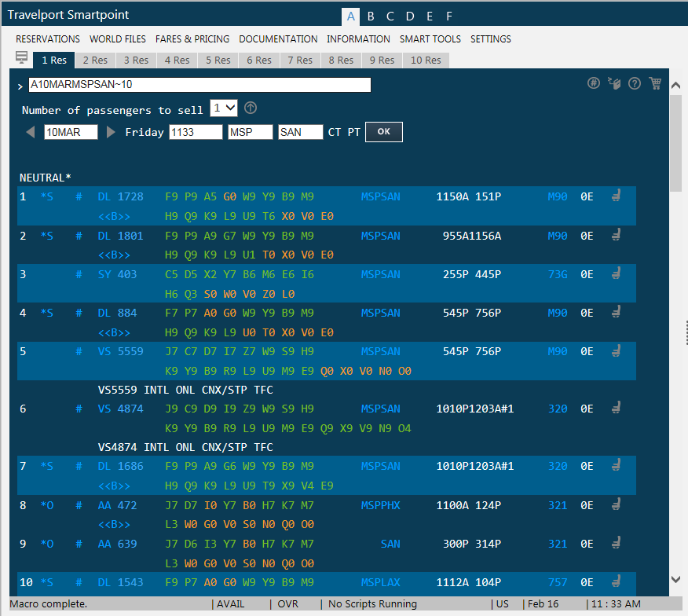Open seat map for SY 403
Viewport: 688px width, 616px height.
click(x=616, y=273)
